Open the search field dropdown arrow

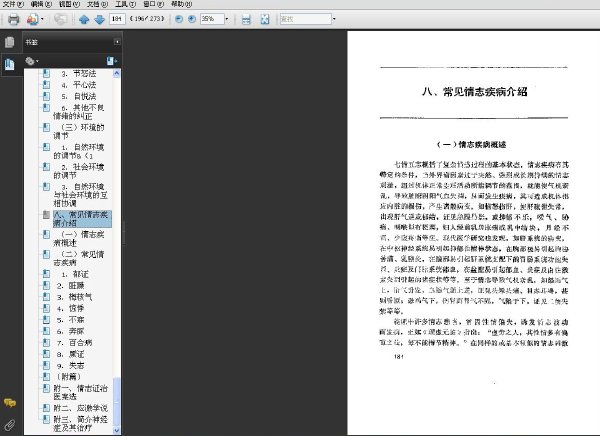coord(334,19)
